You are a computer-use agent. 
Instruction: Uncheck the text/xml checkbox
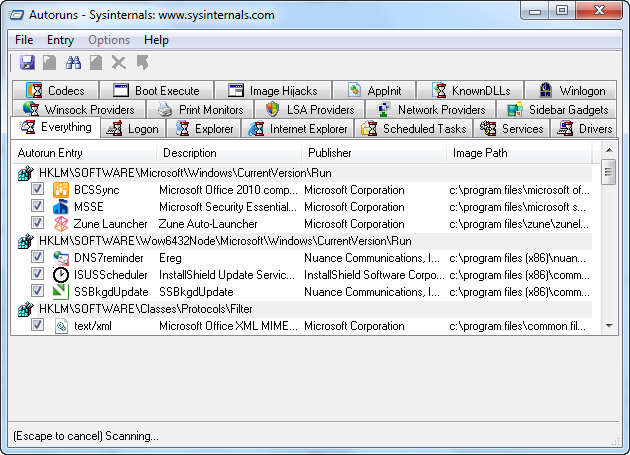pos(37,325)
